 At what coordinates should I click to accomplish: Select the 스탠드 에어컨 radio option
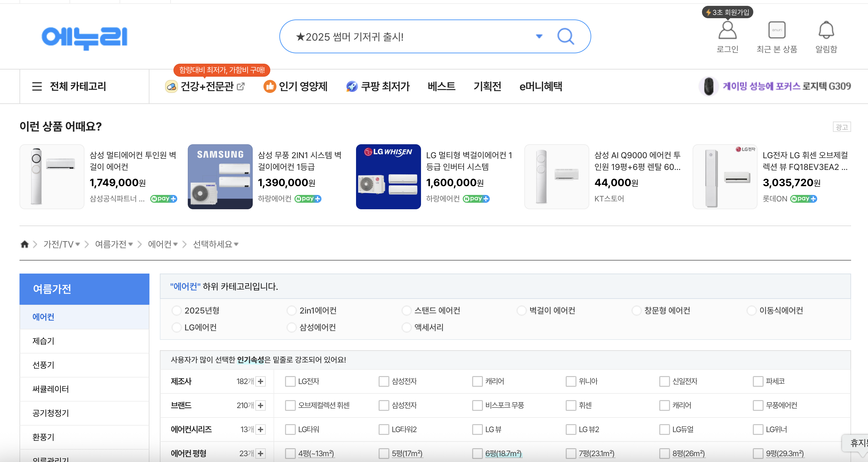pos(407,310)
